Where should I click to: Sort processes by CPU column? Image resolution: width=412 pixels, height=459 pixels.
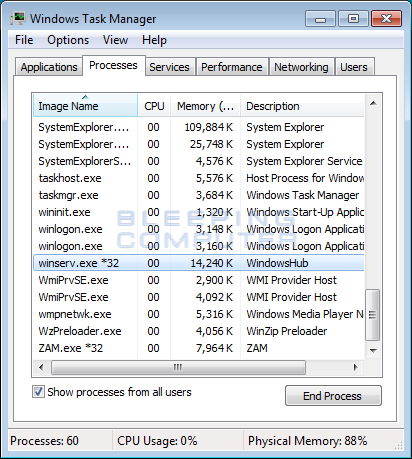154,106
